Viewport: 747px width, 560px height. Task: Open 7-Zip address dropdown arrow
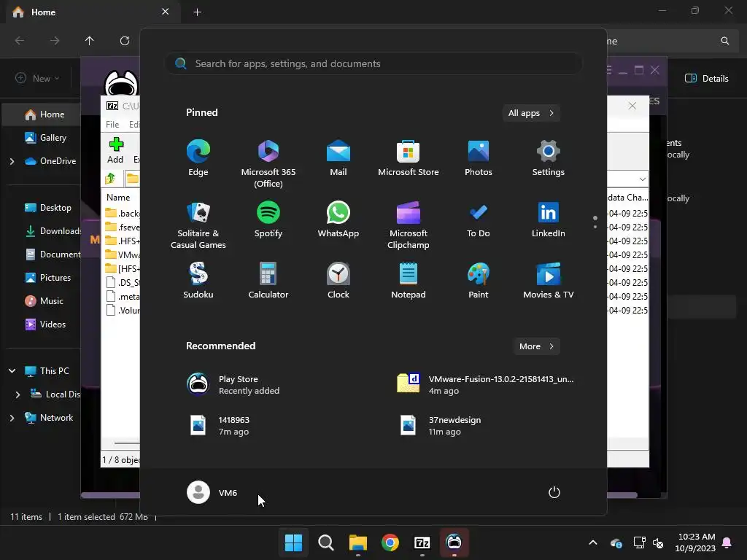pos(642,179)
